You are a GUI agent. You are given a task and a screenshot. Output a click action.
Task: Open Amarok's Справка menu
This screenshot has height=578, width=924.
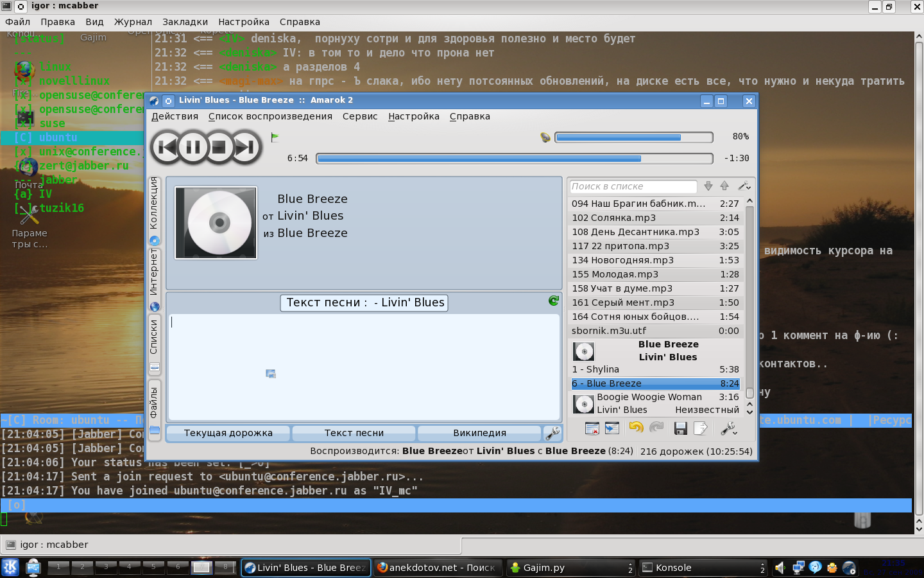(470, 116)
